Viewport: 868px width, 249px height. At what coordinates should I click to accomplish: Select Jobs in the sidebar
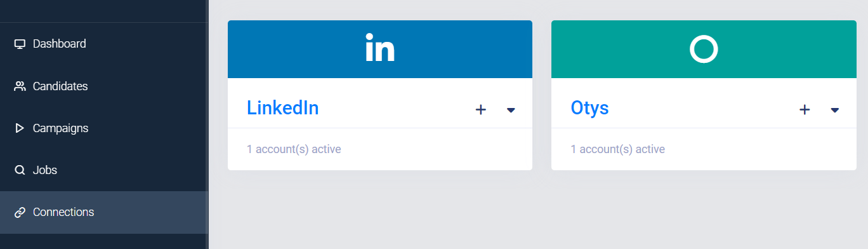click(x=104, y=170)
